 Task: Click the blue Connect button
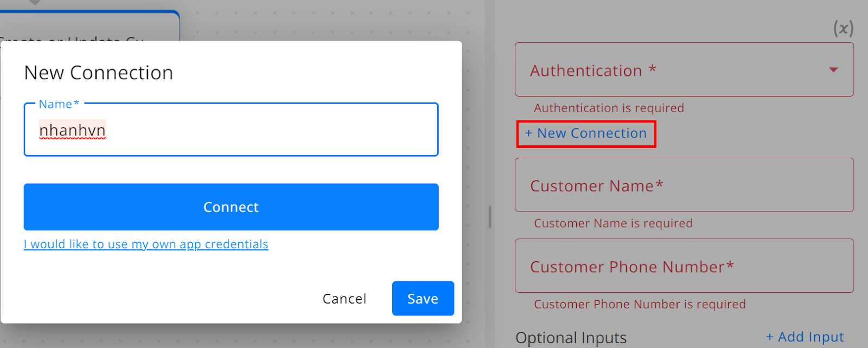[x=231, y=207]
